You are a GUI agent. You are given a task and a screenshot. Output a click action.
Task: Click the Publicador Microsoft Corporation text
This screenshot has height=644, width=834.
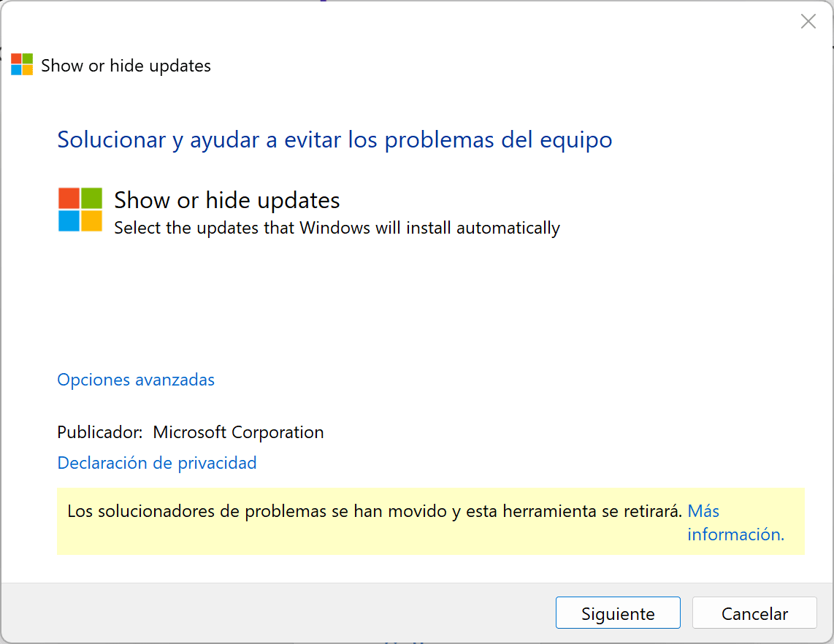190,432
